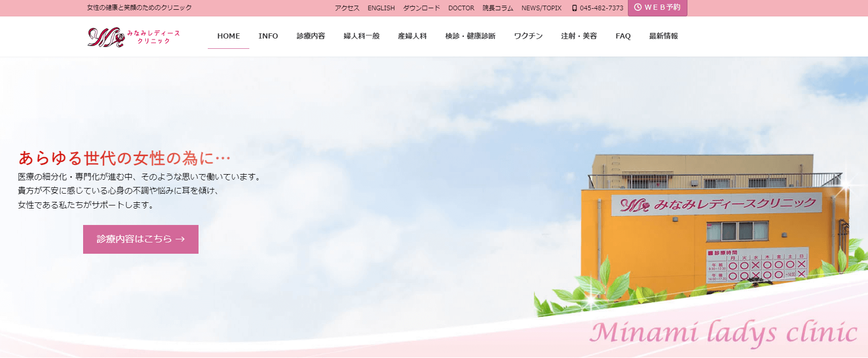The image size is (868, 358).
Task: Open the ワクチン menu item
Action: click(x=528, y=36)
